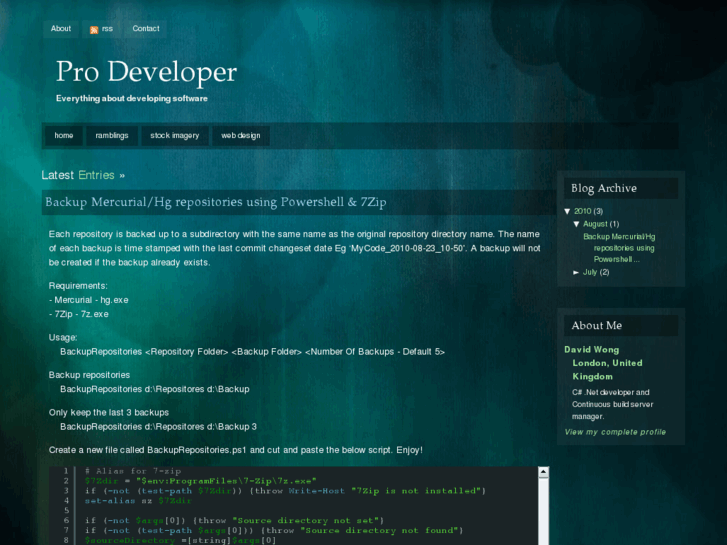Select the web design tab

(x=241, y=135)
